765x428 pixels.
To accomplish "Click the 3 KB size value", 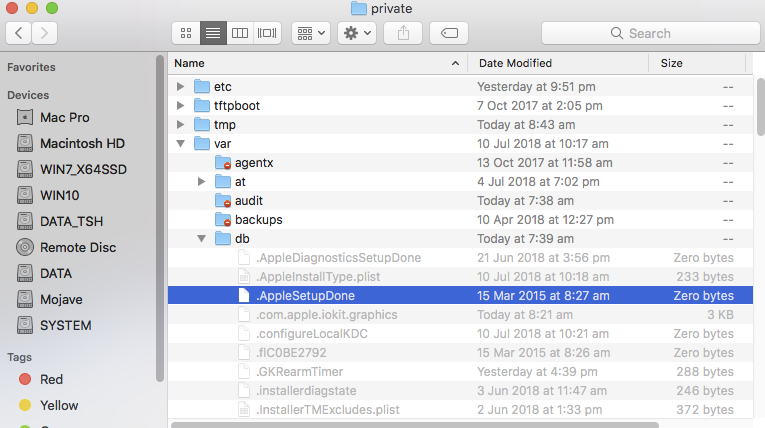I will [x=720, y=315].
